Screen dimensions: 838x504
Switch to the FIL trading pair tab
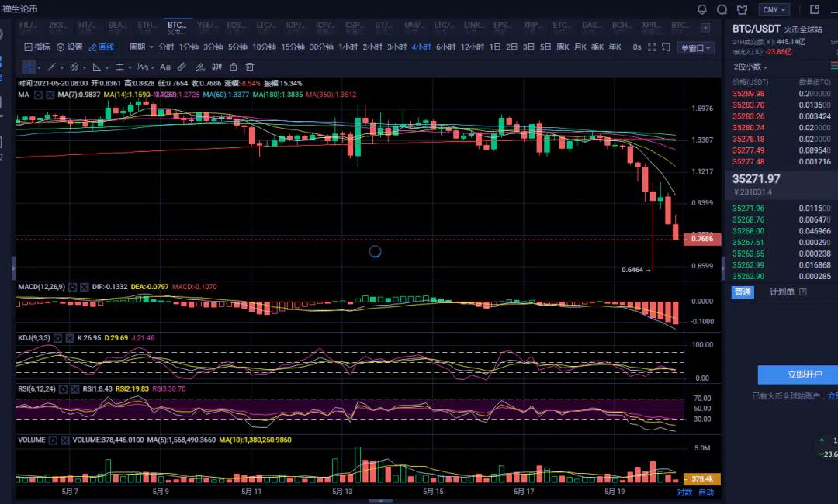(x=28, y=27)
